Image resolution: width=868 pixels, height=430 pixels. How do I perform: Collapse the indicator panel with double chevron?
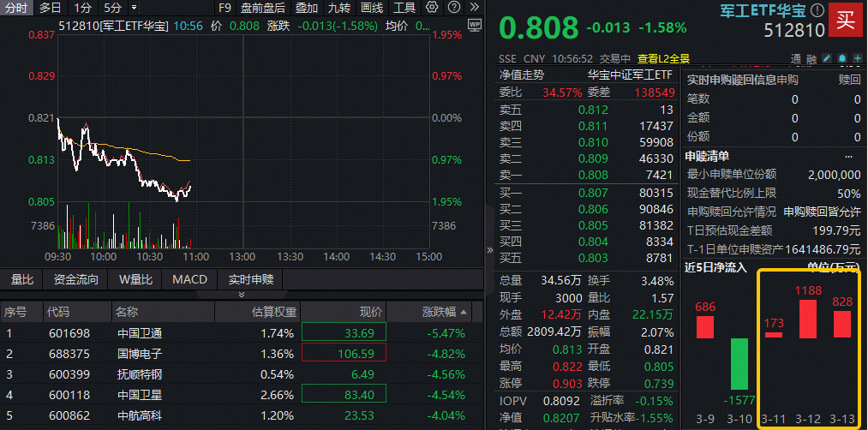click(x=242, y=294)
